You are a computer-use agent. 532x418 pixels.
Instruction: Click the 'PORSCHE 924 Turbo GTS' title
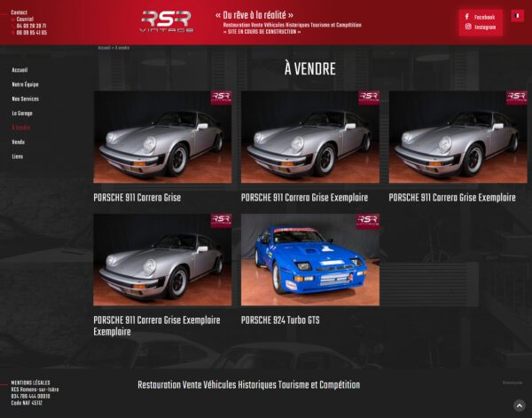280,320
